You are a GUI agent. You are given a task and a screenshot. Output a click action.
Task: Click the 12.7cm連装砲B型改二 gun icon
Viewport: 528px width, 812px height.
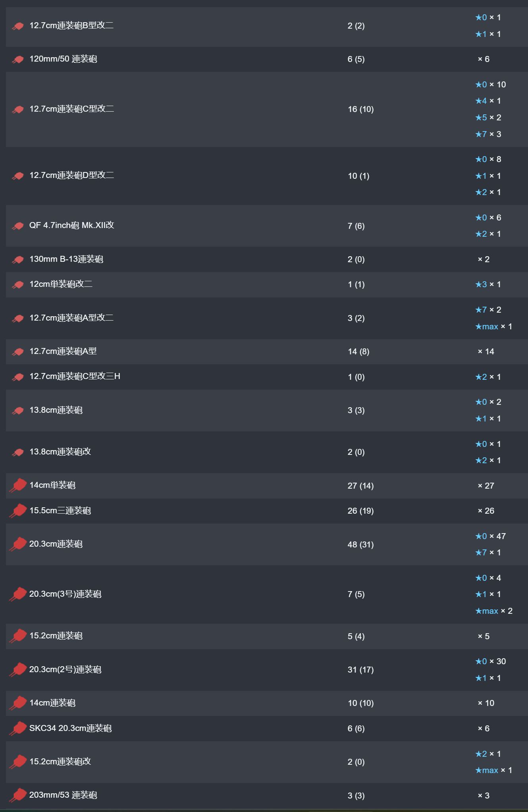click(18, 26)
